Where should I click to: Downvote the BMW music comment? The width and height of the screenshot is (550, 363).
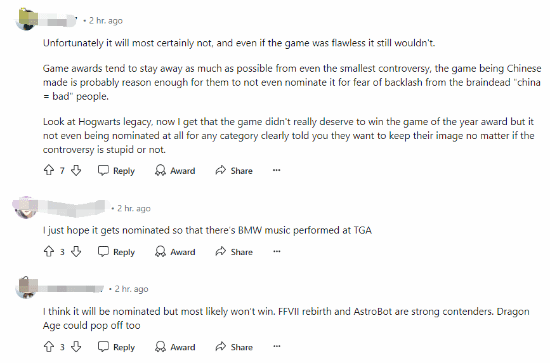coord(76,251)
